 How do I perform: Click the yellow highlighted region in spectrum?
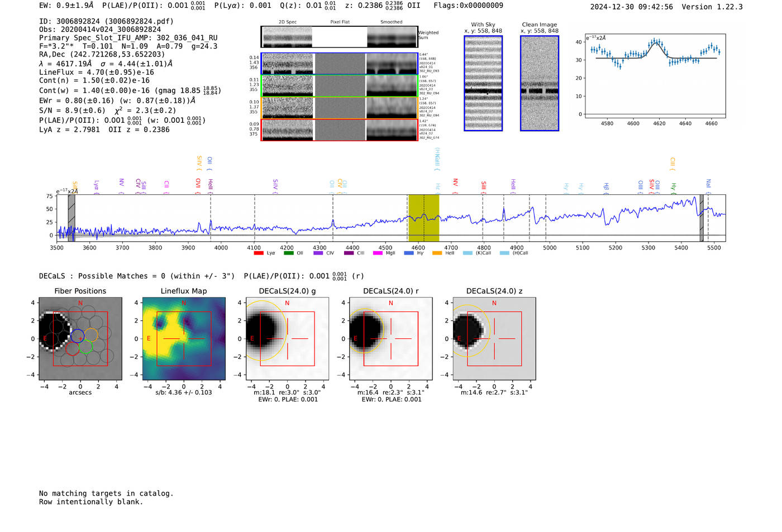423,218
